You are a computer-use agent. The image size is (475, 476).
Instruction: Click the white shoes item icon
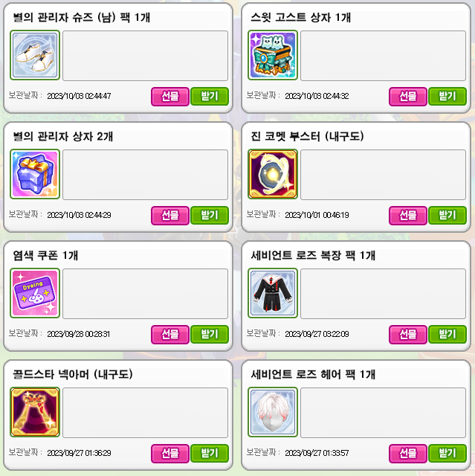[35, 55]
